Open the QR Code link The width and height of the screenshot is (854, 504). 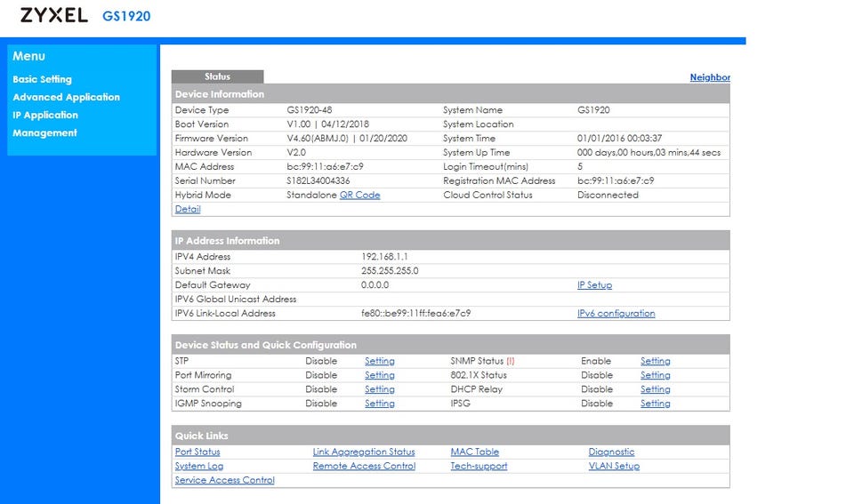359,195
